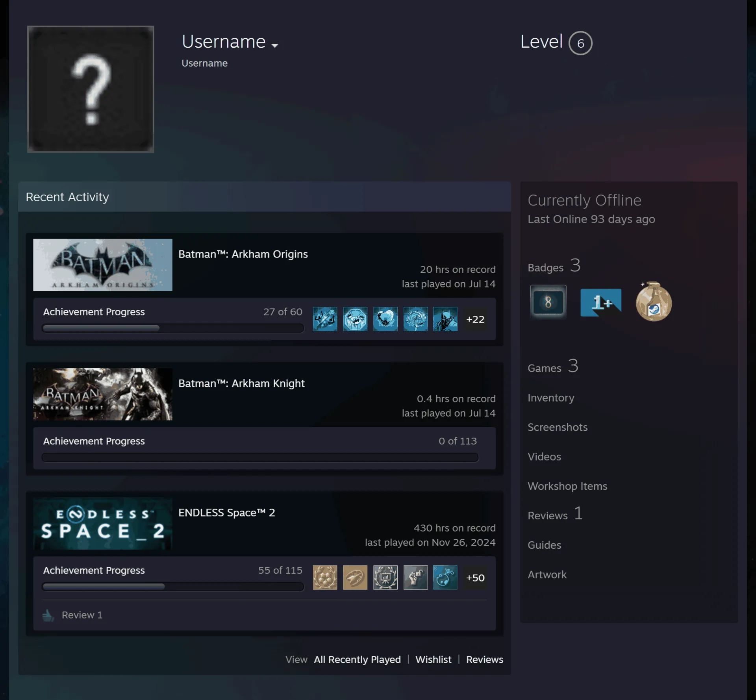Open the ENDLESS Space™ 2 title link
Screen dimensions: 756x700
[x=227, y=513]
